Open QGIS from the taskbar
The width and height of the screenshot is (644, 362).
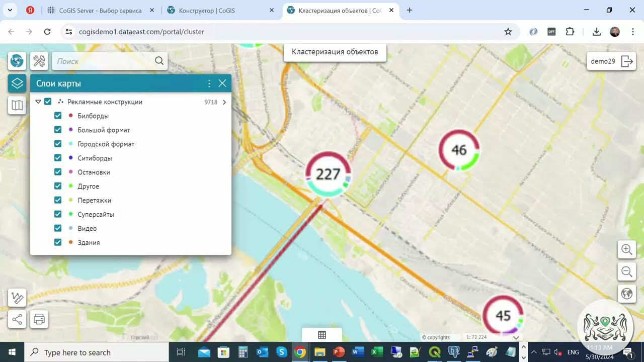(x=434, y=352)
